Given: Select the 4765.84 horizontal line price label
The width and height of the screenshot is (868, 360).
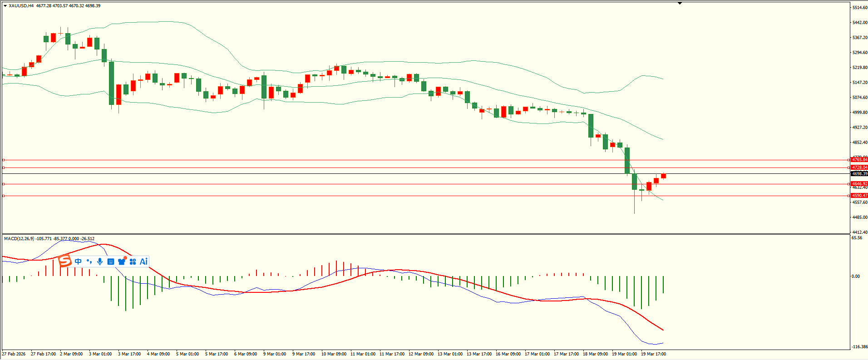Looking at the screenshot, I should (859, 160).
